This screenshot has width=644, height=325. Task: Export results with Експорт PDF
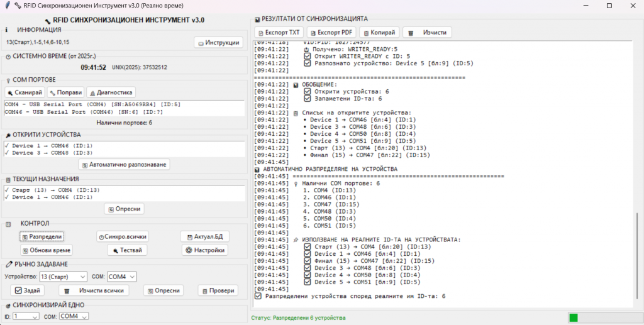332,32
